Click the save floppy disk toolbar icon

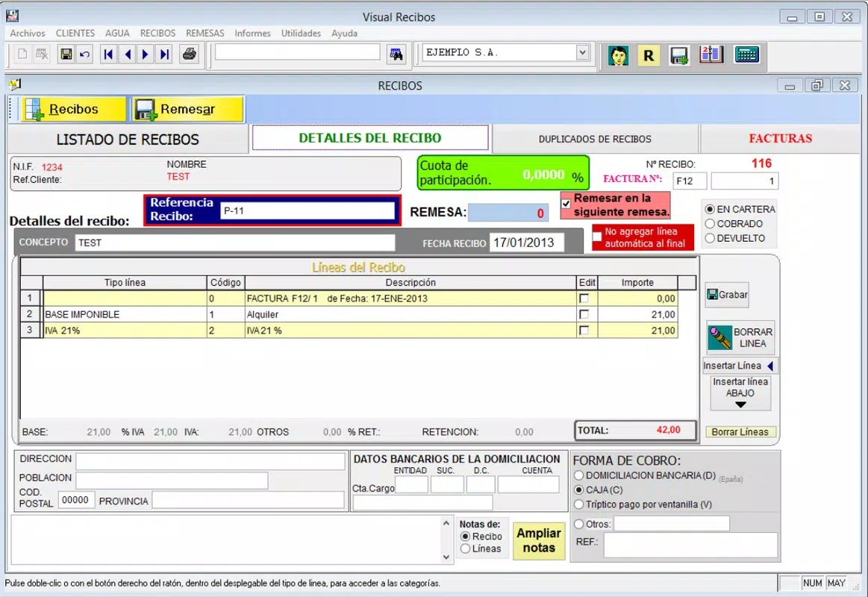[x=66, y=54]
